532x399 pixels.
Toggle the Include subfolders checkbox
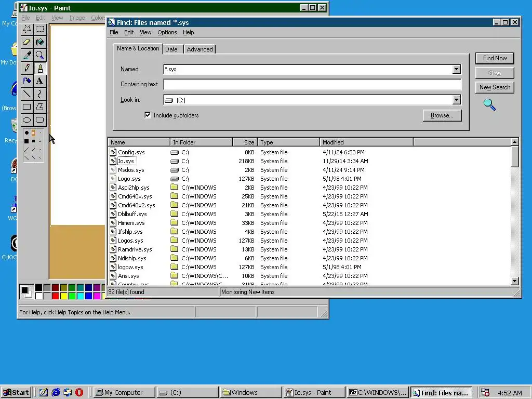point(148,115)
